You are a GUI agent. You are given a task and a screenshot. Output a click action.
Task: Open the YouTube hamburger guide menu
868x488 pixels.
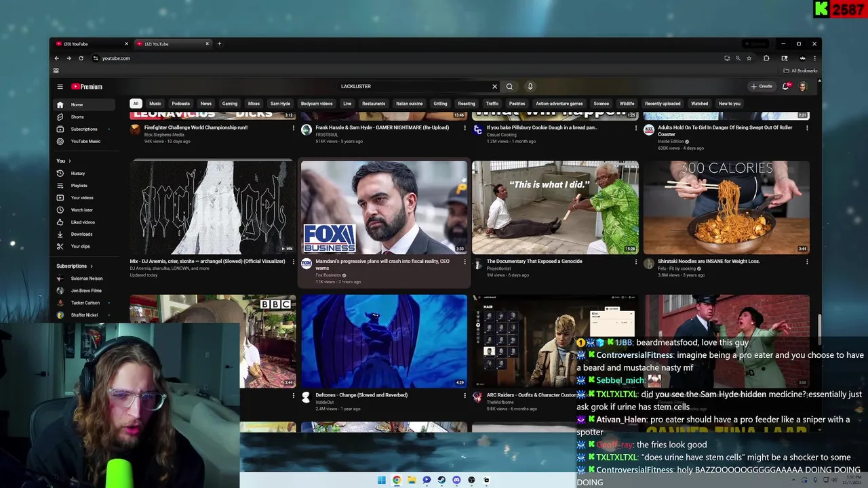click(60, 87)
